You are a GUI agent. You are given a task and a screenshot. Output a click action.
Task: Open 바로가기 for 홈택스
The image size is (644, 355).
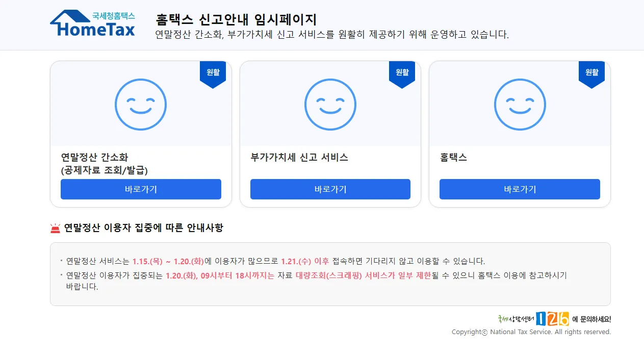click(520, 189)
